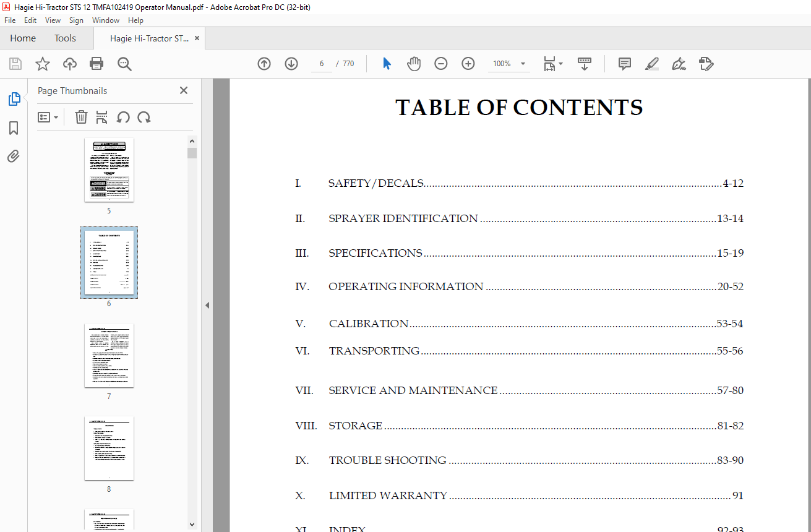Viewport: 811px width, 532px height.
Task: Open the Attachments paperclip panel
Action: 14,156
